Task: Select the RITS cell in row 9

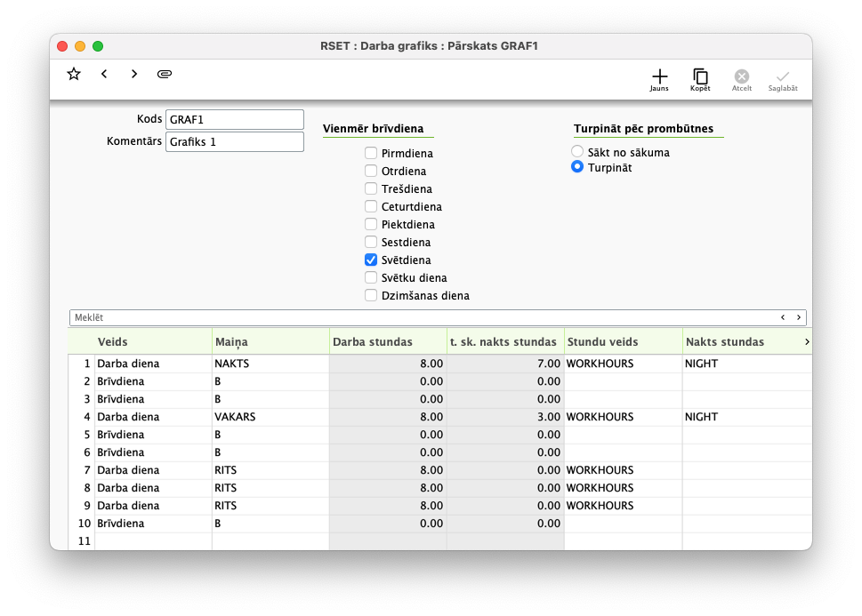Action: point(270,506)
